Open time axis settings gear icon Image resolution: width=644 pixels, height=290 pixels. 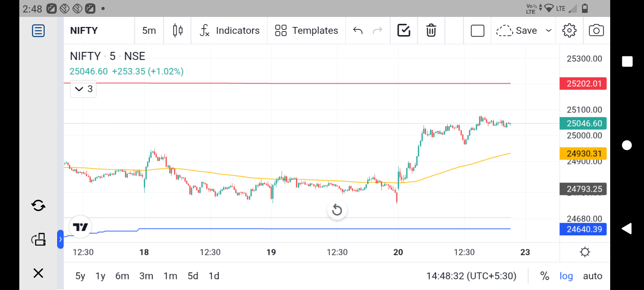[585, 252]
